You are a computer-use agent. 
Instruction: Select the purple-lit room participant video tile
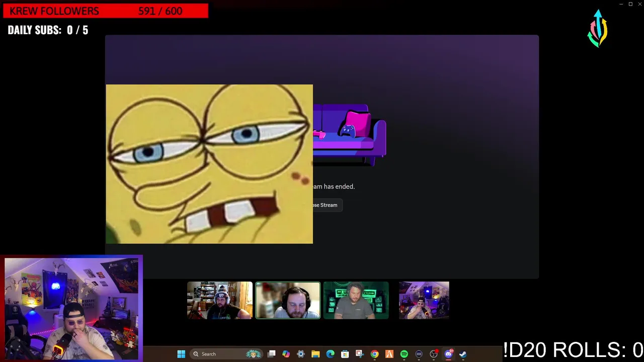(424, 300)
